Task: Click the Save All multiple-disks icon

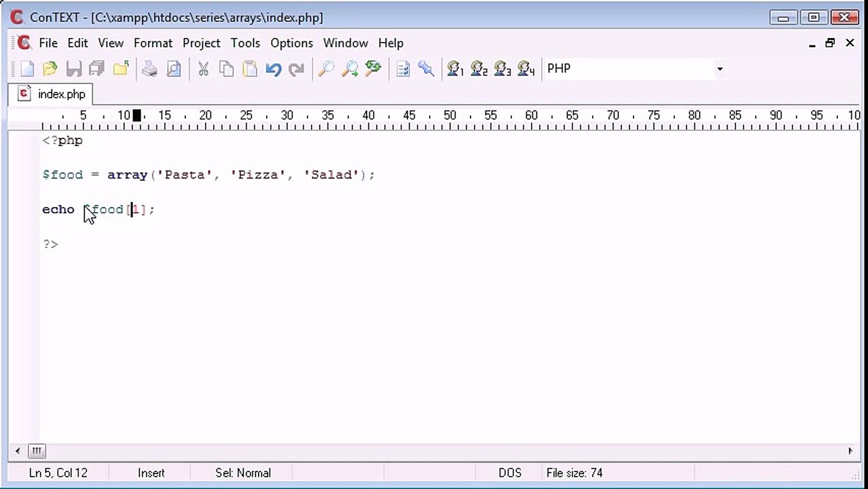Action: tap(97, 69)
